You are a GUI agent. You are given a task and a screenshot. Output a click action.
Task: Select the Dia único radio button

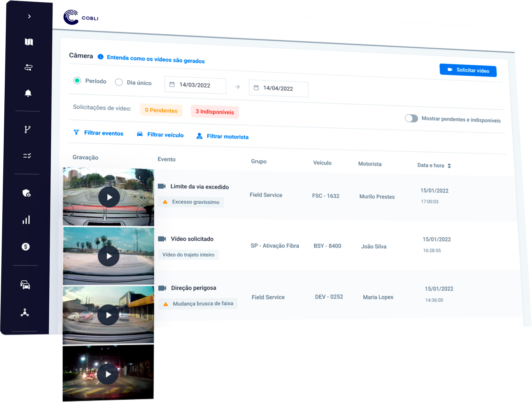[119, 82]
